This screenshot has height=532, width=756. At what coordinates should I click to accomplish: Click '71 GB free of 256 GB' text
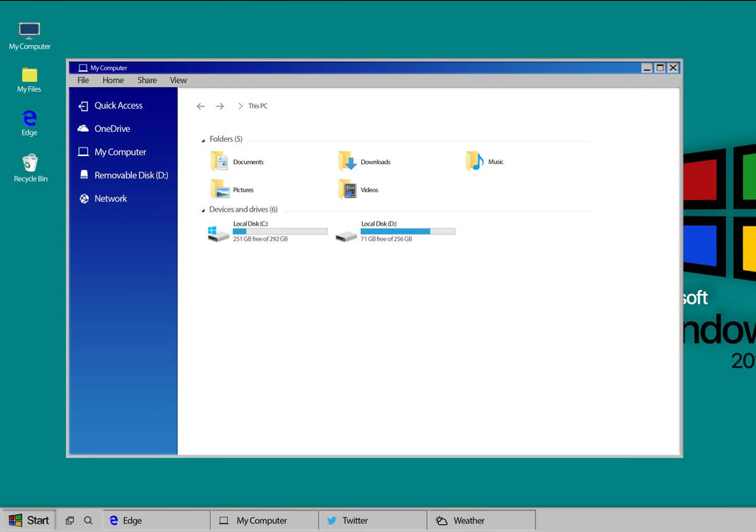386,239
